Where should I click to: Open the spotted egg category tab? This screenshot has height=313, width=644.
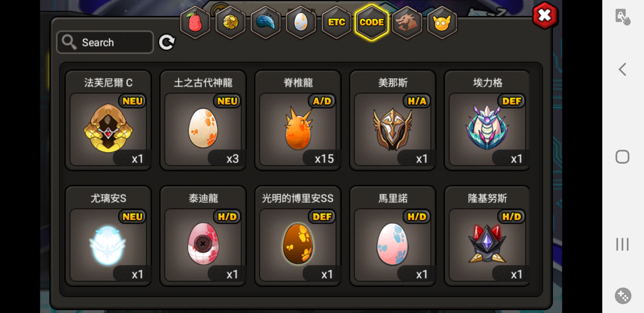pyautogui.click(x=301, y=22)
